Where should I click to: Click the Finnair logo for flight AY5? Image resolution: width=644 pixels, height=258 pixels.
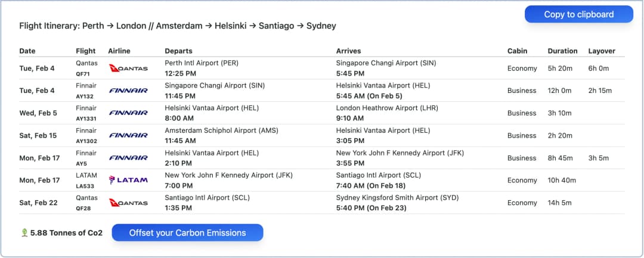(128, 158)
